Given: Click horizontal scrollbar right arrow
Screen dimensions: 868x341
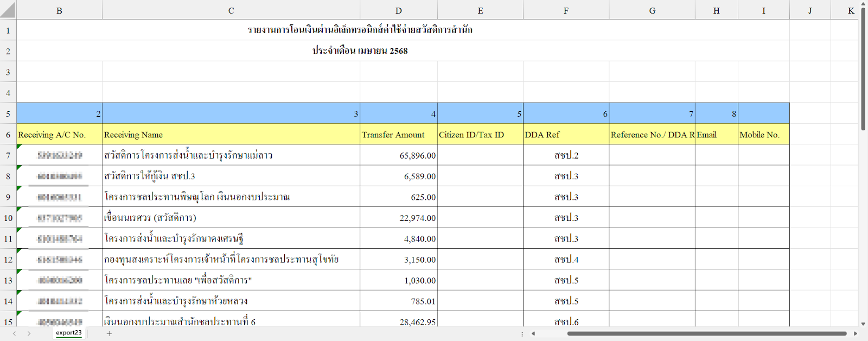Looking at the screenshot, I should [856, 333].
